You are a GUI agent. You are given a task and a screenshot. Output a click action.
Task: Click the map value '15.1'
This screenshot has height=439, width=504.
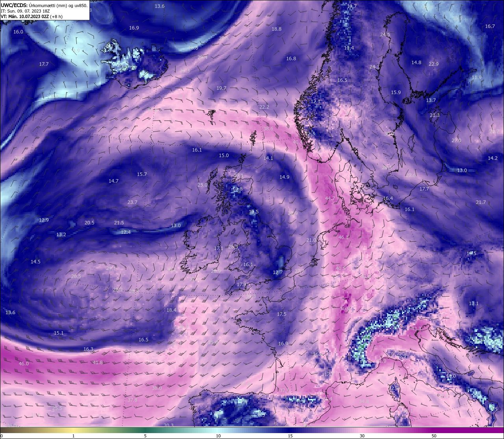[x=59, y=333]
